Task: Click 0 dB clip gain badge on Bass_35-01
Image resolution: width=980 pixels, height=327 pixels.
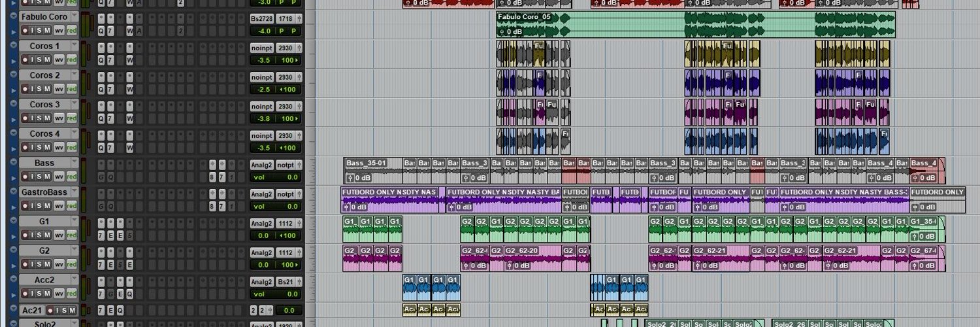Action: pos(358,177)
